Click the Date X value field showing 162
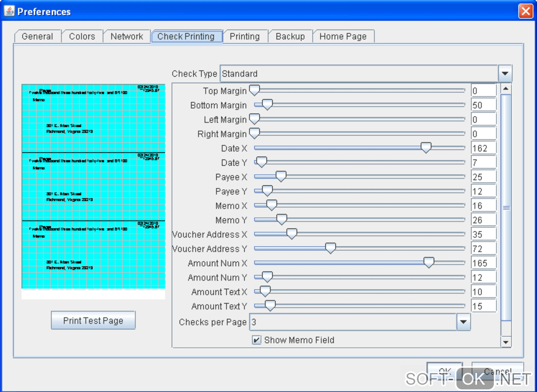 pyautogui.click(x=484, y=148)
